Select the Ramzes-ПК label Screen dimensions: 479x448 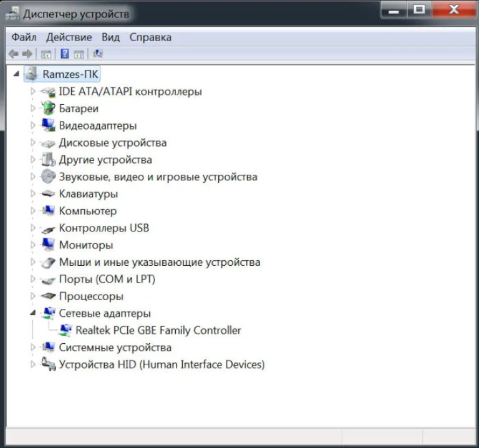70,74
